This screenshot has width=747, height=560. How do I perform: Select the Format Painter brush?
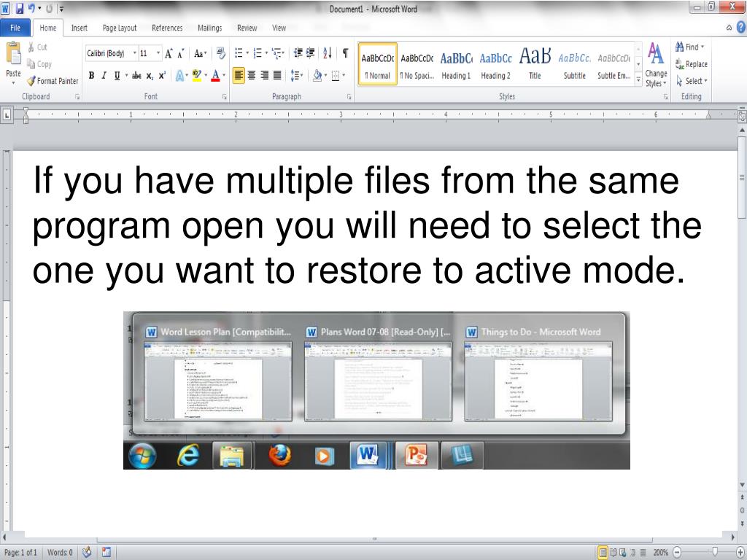pyautogui.click(x=31, y=81)
